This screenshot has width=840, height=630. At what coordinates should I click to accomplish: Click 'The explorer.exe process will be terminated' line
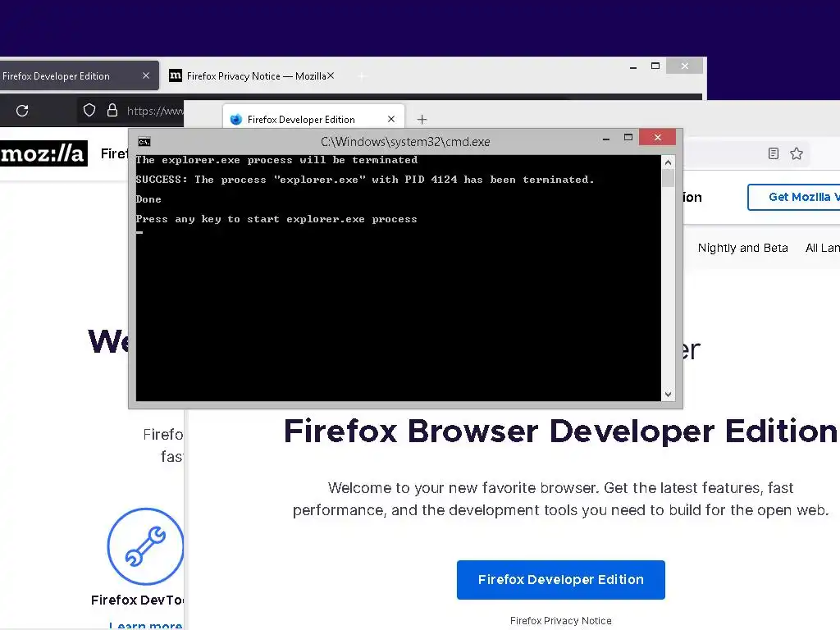pyautogui.click(x=276, y=160)
